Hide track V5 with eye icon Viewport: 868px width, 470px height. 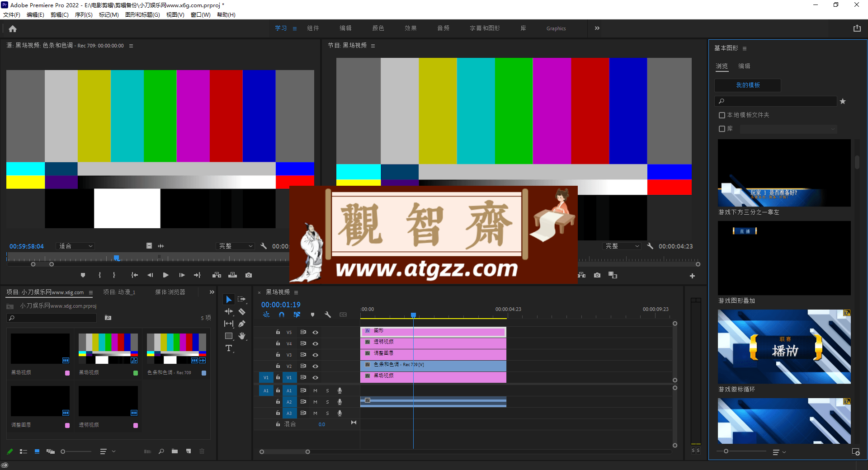pyautogui.click(x=316, y=332)
